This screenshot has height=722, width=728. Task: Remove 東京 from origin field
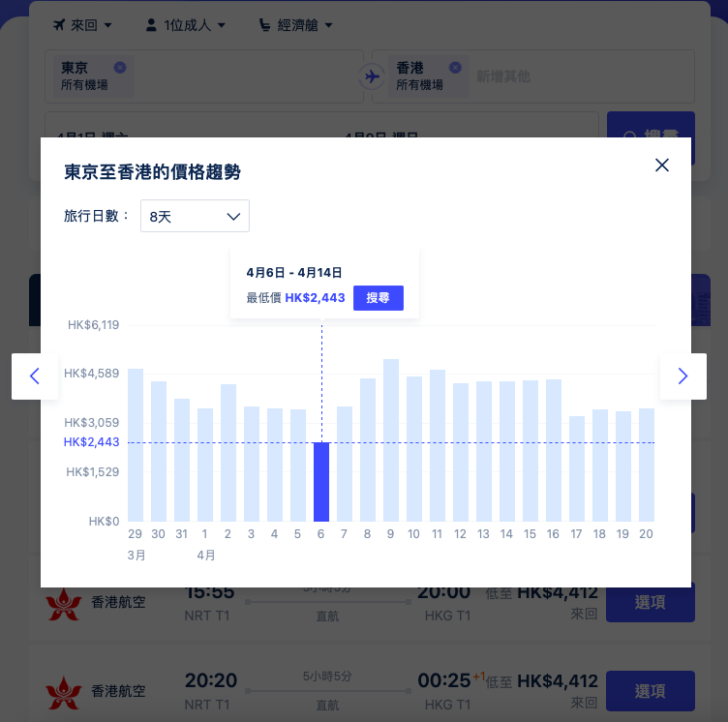click(120, 68)
